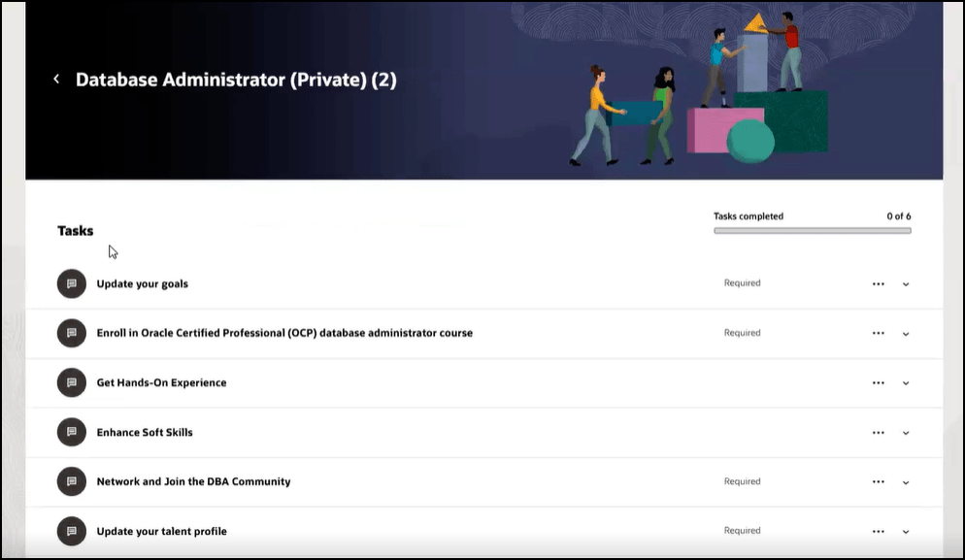The image size is (965, 560).
Task: Click the Get Hands-On Experience task icon
Action: (72, 382)
